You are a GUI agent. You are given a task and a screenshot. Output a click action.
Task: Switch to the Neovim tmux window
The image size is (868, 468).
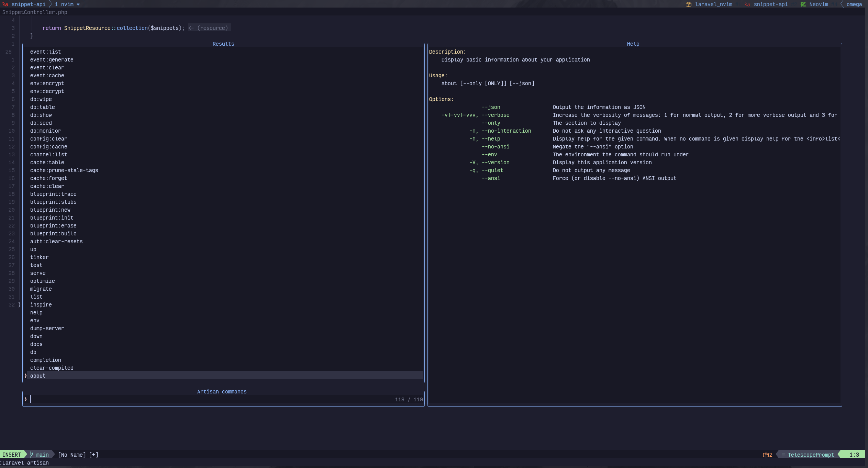[819, 4]
